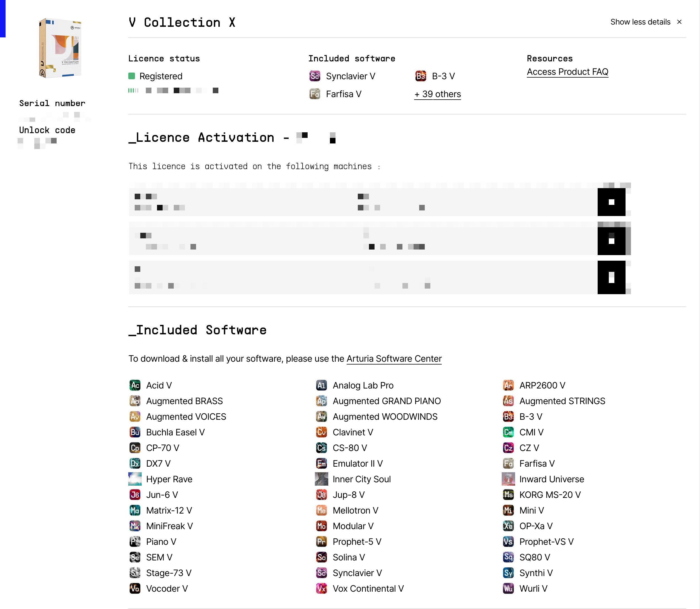Click the Hyper Rave thumbnail icon
The width and height of the screenshot is (700, 609).
[135, 479]
